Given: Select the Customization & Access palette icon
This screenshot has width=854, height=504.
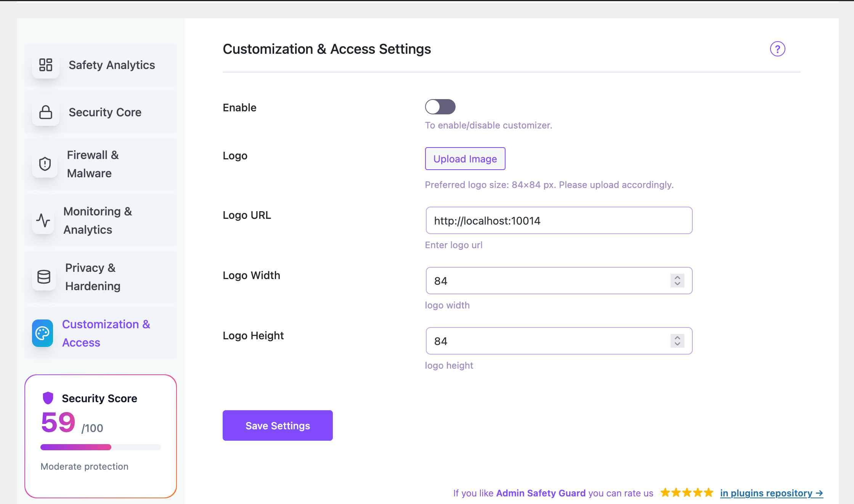Looking at the screenshot, I should (x=42, y=333).
